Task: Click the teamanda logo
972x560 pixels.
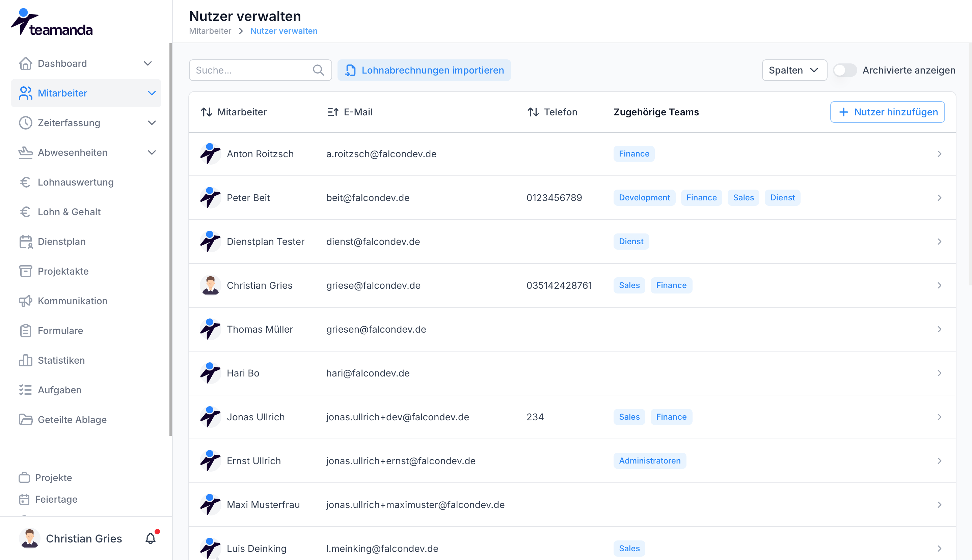Action: pyautogui.click(x=52, y=22)
